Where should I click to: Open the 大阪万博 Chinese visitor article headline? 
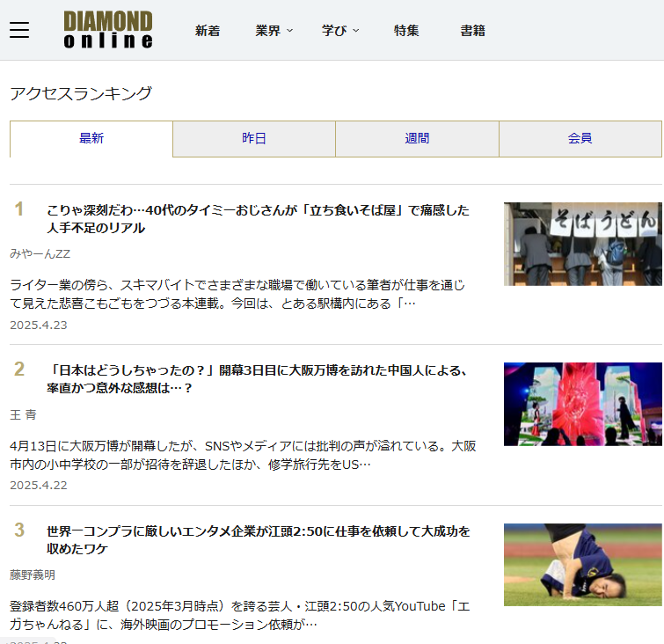pyautogui.click(x=257, y=379)
